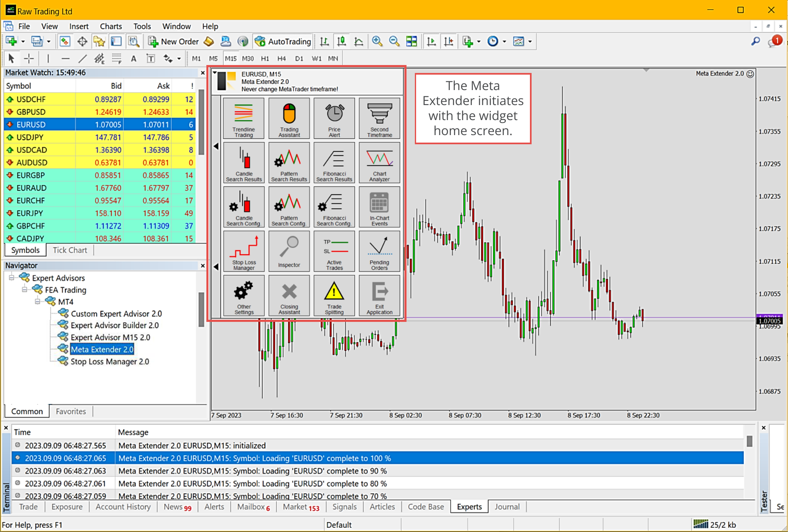Open the templates dropdown arrow

pos(530,42)
